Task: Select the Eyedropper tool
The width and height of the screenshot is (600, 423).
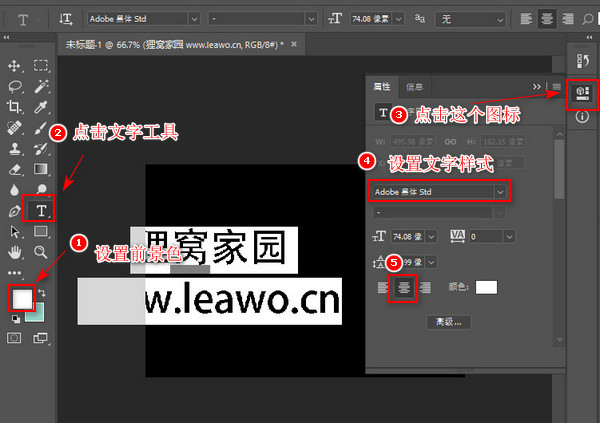Action: (41, 107)
